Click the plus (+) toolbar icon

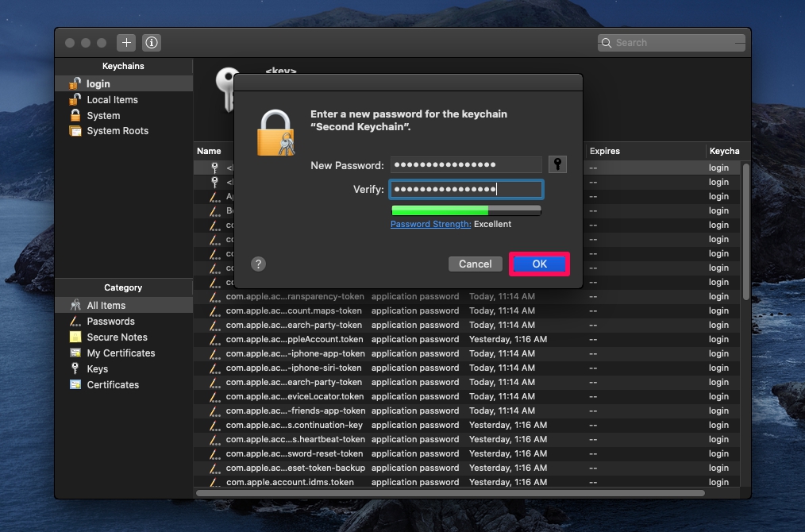(x=125, y=43)
